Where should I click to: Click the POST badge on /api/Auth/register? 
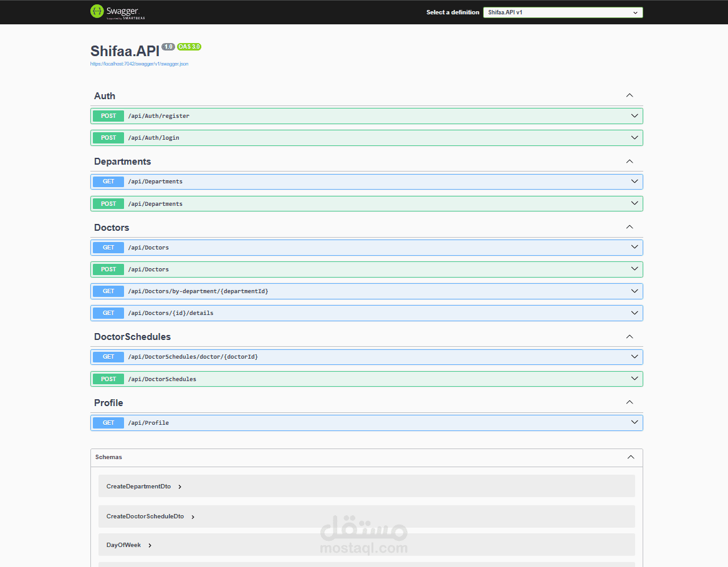tap(108, 115)
